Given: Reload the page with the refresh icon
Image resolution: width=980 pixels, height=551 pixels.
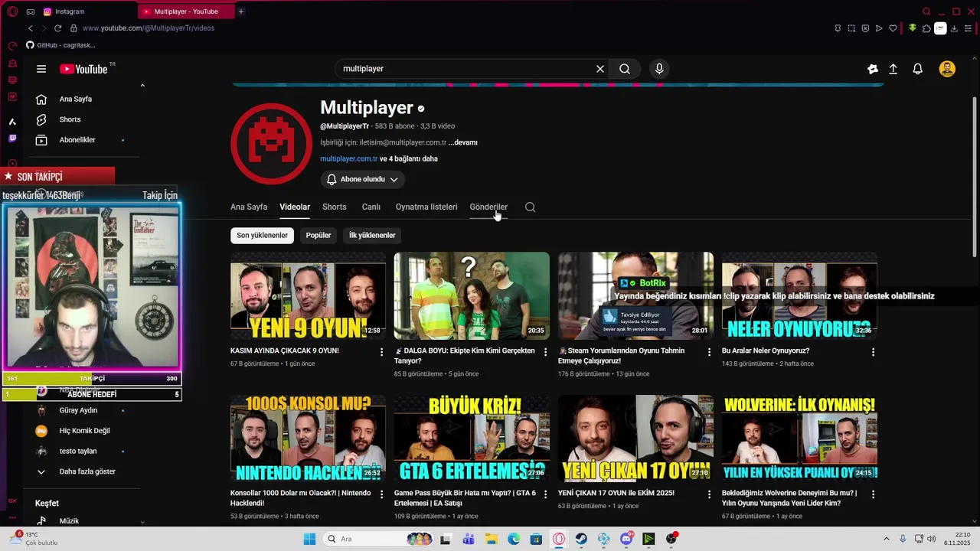Looking at the screenshot, I should pyautogui.click(x=57, y=28).
